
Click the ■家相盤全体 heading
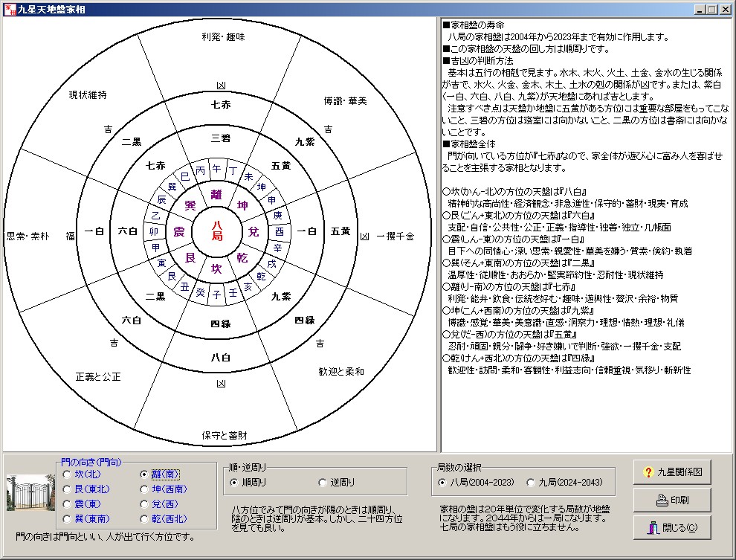(x=469, y=144)
